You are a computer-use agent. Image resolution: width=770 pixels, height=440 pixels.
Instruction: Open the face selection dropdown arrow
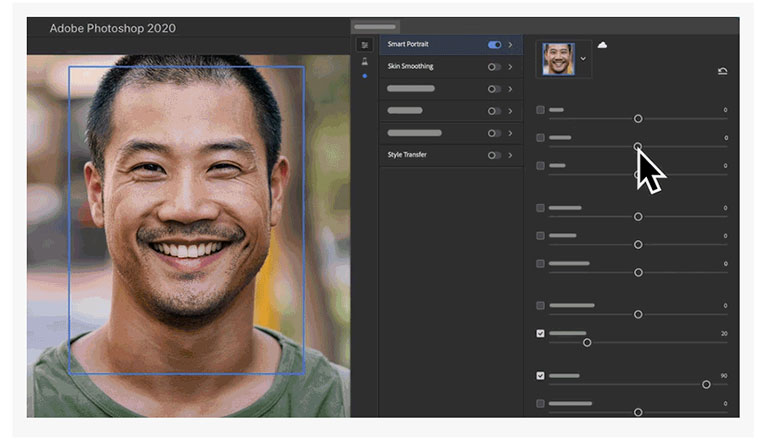[x=583, y=59]
